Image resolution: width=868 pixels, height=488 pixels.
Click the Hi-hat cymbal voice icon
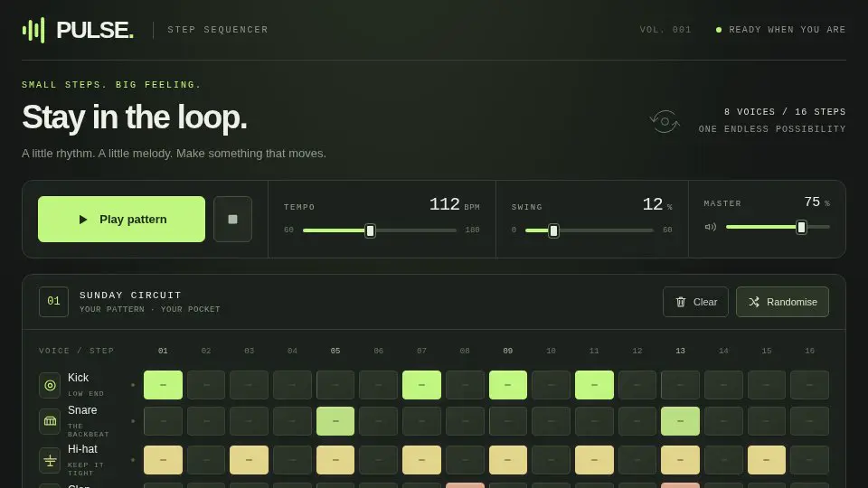click(50, 460)
